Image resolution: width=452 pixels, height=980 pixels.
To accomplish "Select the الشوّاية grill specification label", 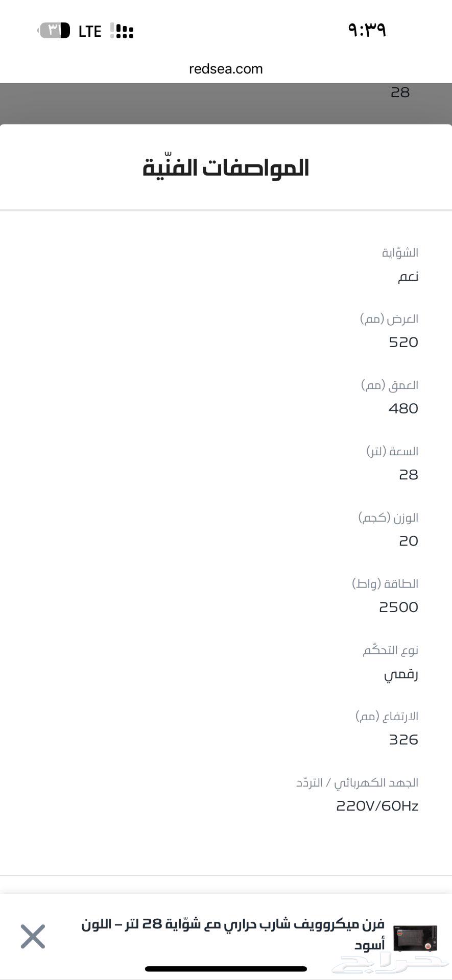I will [x=400, y=253].
